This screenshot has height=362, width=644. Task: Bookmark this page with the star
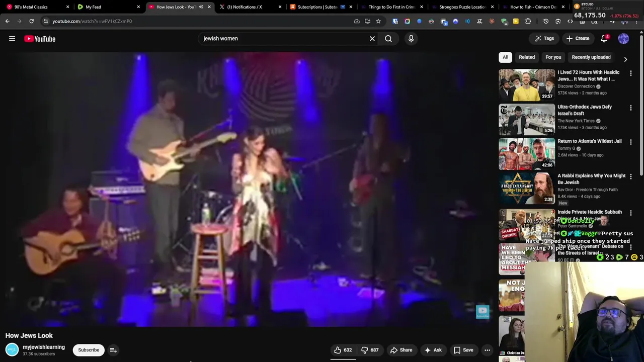pos(378,21)
